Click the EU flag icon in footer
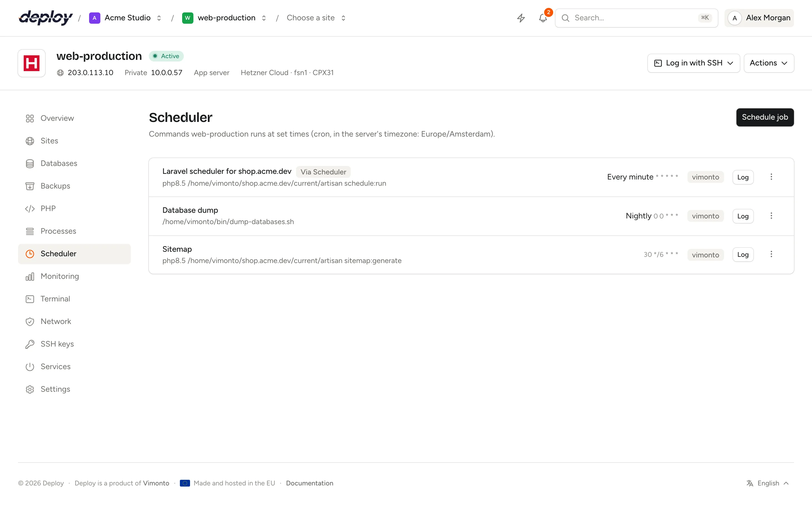 tap(185, 483)
